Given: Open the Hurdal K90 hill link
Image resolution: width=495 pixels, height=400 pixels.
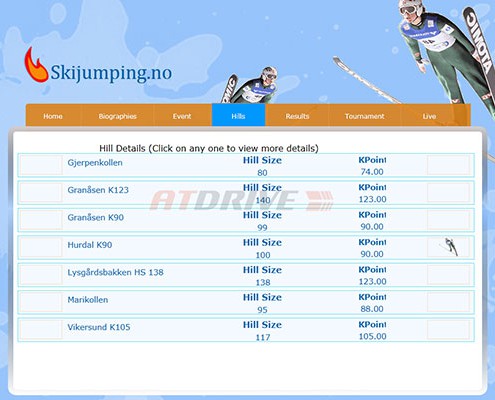Looking at the screenshot, I should point(90,245).
